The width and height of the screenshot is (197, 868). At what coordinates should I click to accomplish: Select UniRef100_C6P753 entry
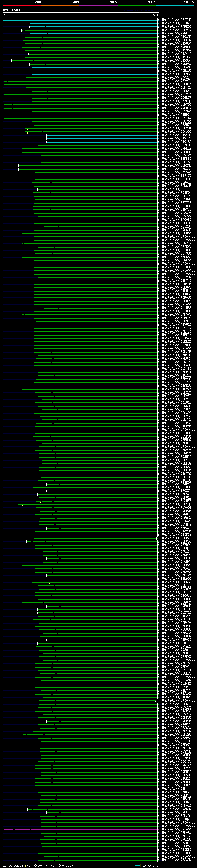(x=177, y=162)
